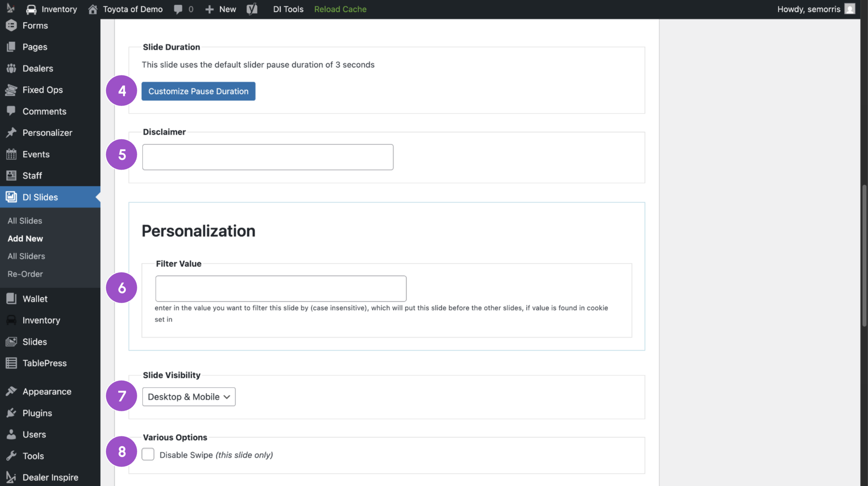
Task: Open the Yoast SEO icon in admin bar
Action: pos(252,9)
